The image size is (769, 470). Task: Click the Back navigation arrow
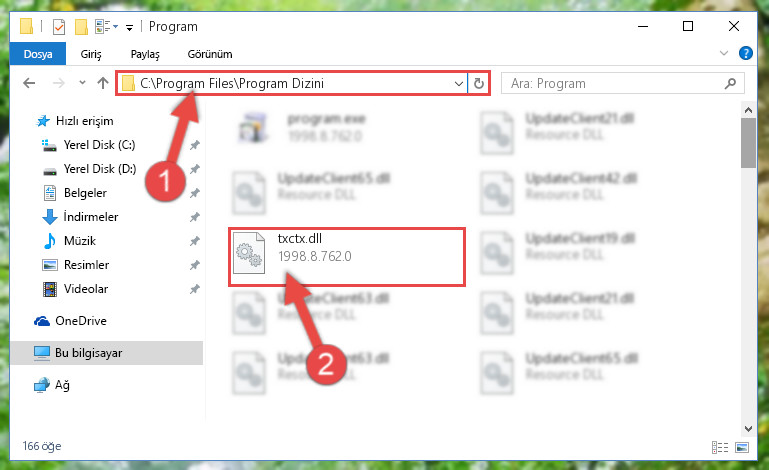29,83
